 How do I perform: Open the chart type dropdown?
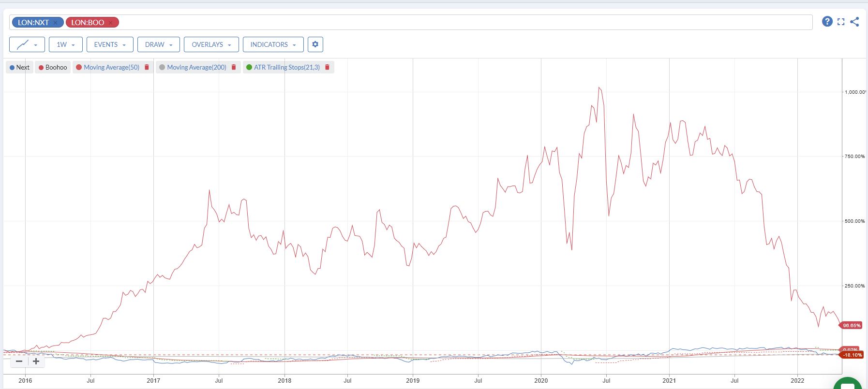pyautogui.click(x=27, y=44)
